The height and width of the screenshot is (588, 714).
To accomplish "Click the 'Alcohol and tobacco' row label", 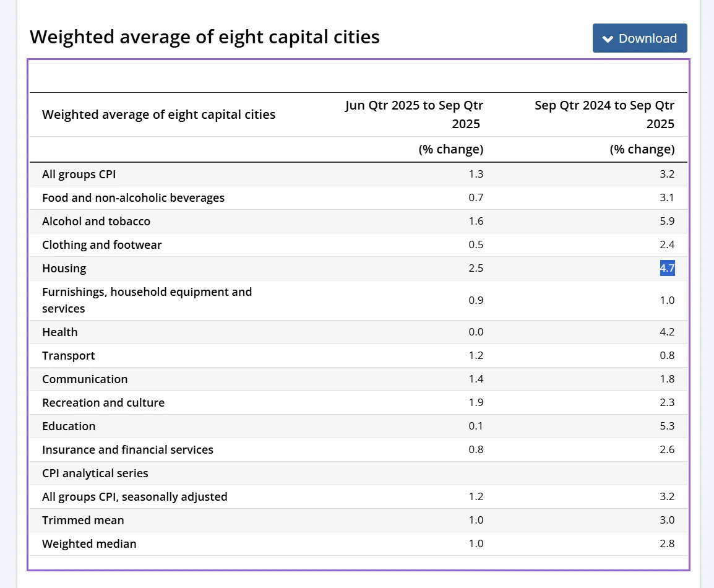I will coord(96,222).
